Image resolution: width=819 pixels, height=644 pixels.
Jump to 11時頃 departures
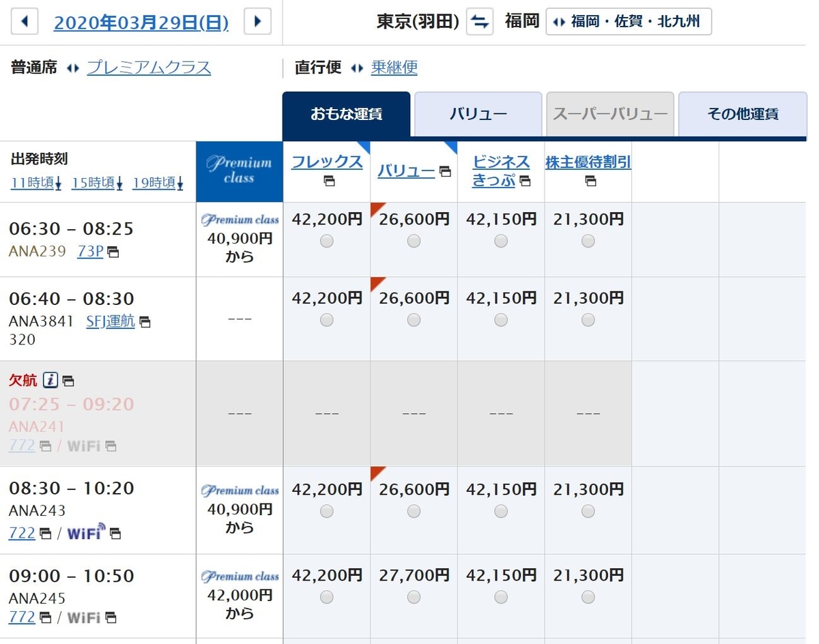point(36,183)
